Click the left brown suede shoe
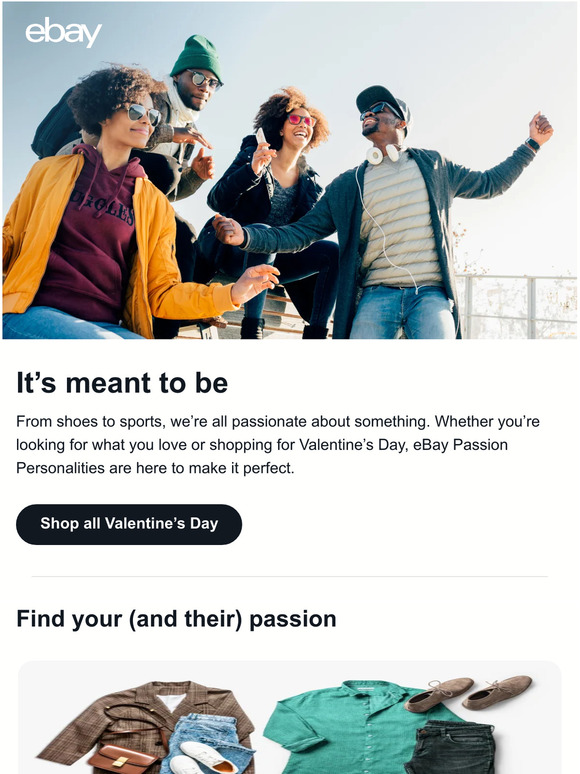Viewport: 580px width, 774px height. tap(438, 694)
